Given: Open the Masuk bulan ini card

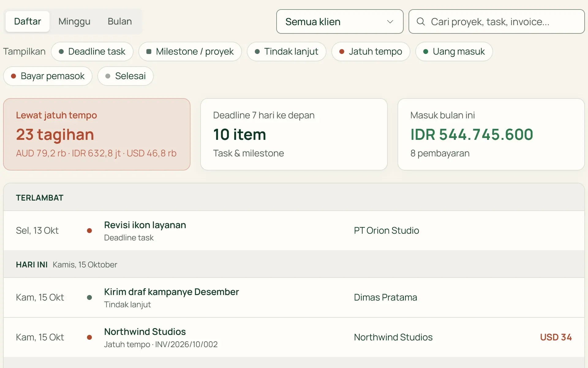Looking at the screenshot, I should click(x=491, y=134).
